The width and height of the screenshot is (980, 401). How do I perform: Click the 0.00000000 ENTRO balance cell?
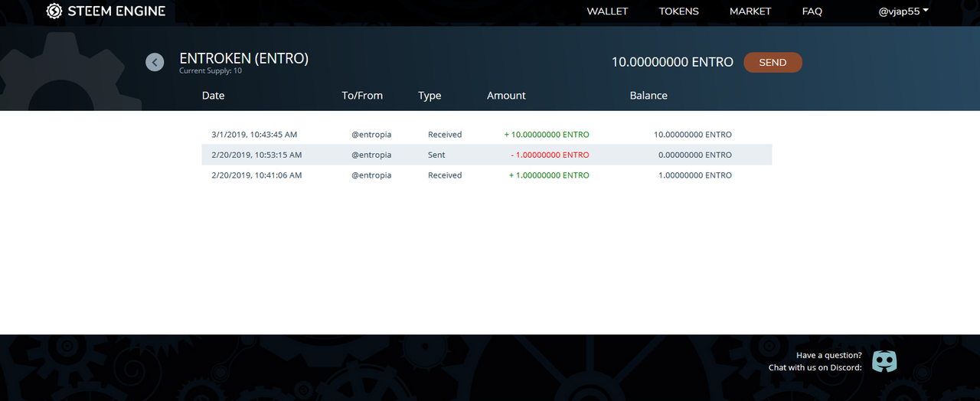(x=695, y=155)
